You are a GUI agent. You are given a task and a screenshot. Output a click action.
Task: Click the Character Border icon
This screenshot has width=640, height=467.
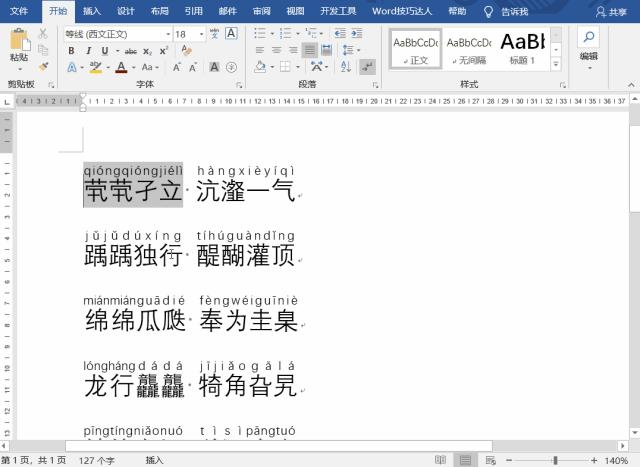tap(231, 34)
